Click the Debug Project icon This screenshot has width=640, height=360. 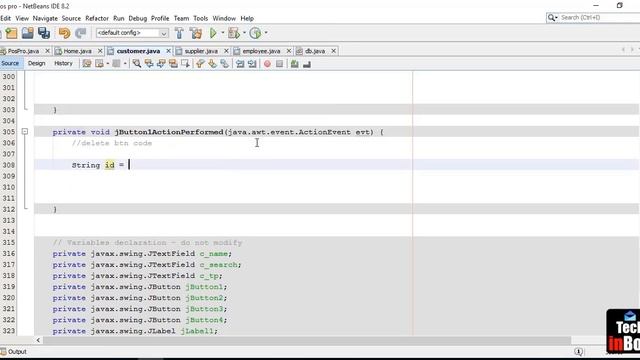[234, 33]
